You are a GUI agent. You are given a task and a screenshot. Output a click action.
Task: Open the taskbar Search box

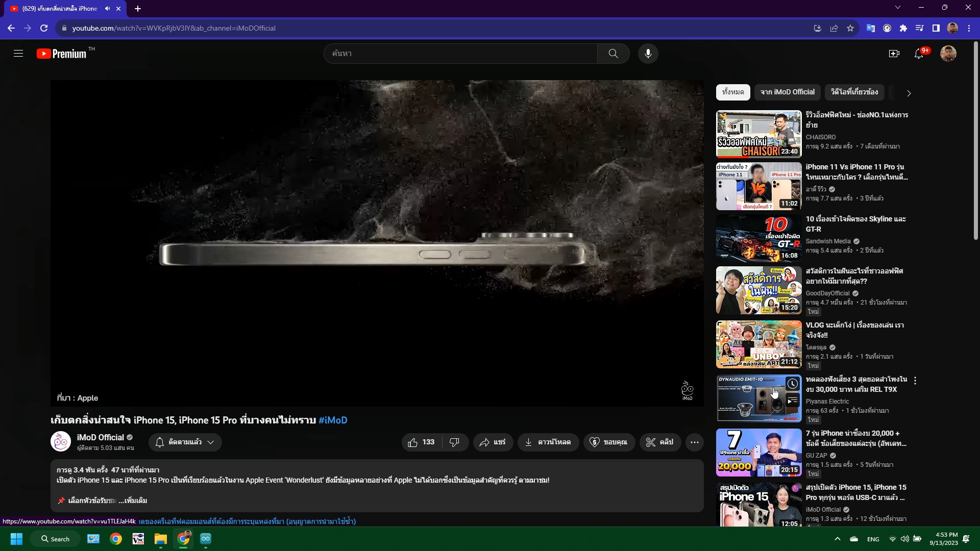coord(55,539)
